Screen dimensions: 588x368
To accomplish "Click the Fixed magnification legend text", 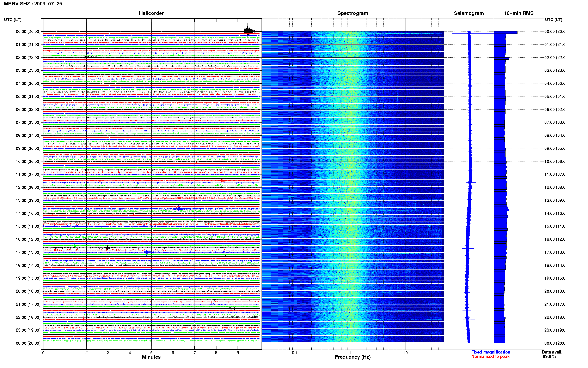I will 491,352.
